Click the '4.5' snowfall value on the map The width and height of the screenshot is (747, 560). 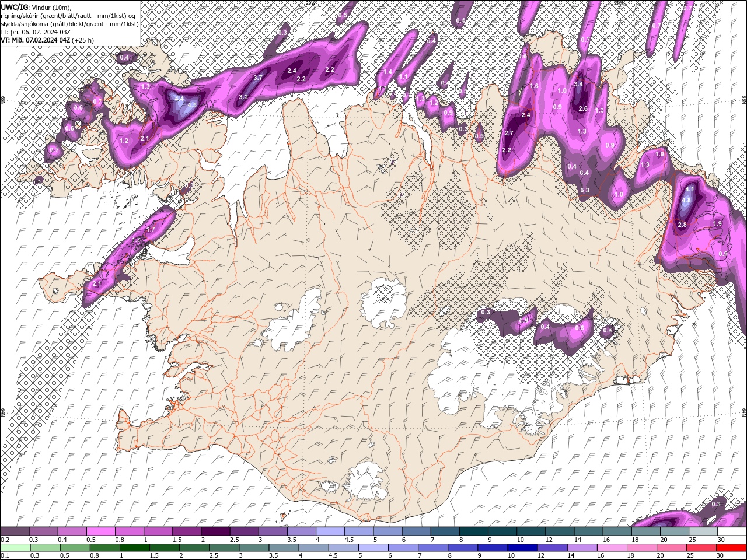point(191,106)
